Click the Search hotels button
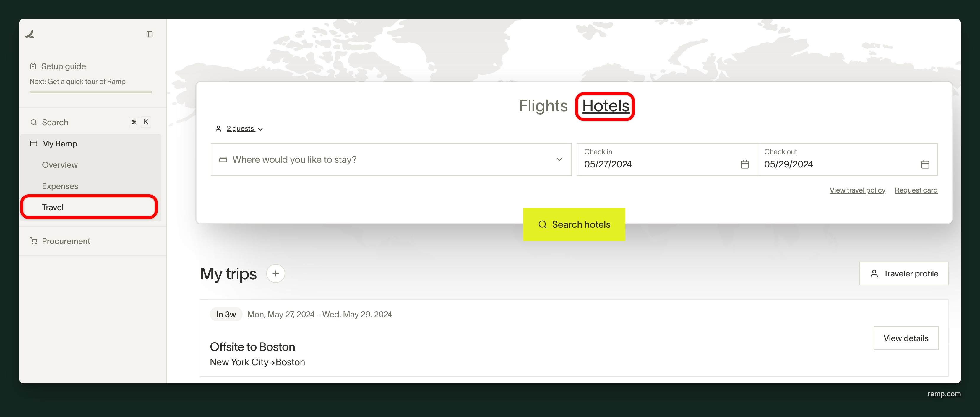The height and width of the screenshot is (417, 980). coord(574,224)
